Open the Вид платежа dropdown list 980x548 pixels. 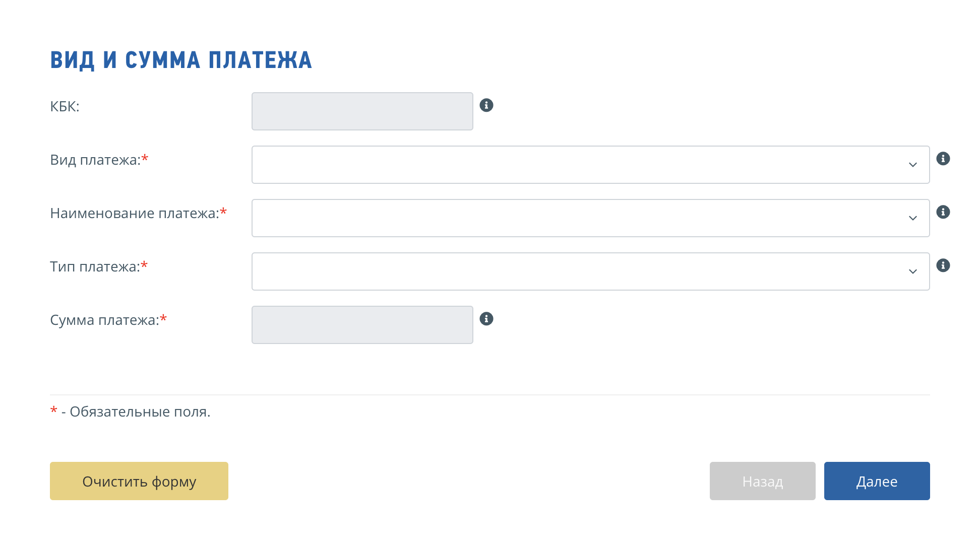coord(580,165)
